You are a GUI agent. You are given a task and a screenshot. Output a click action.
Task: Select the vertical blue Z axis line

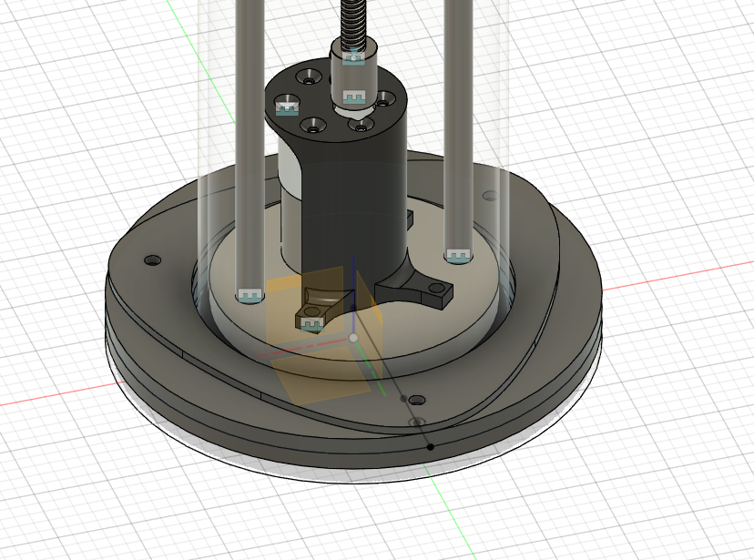[x=353, y=291]
